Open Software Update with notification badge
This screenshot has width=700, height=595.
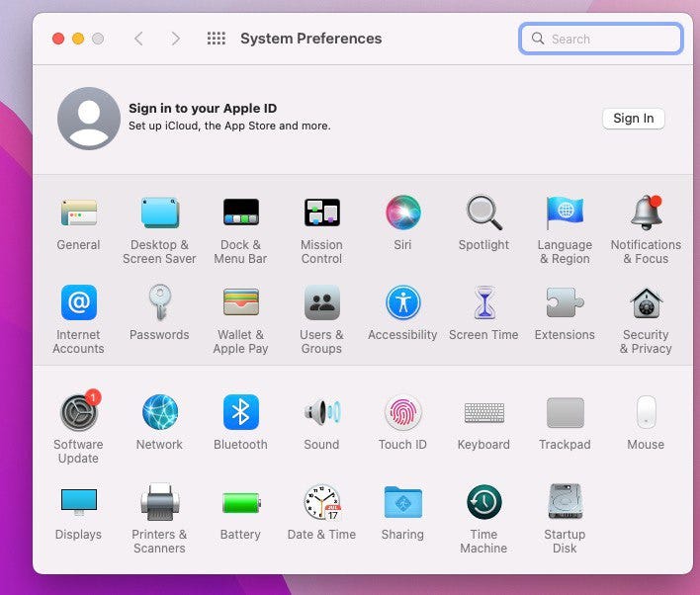click(x=78, y=412)
